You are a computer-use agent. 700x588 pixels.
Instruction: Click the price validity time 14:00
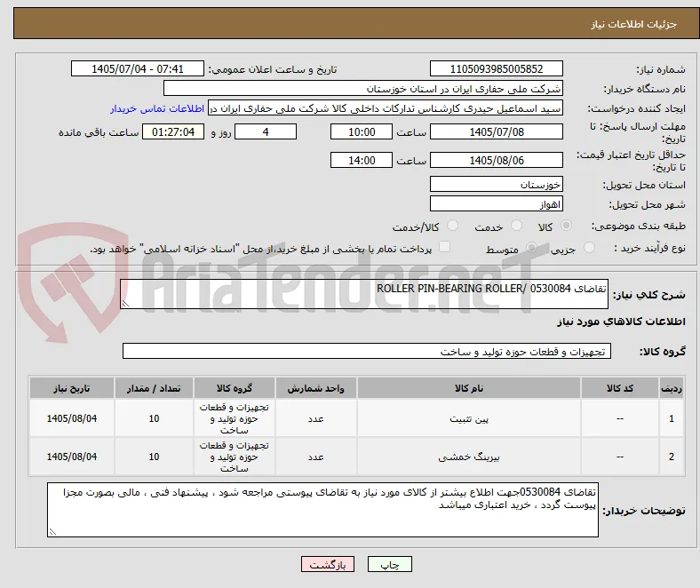click(x=362, y=160)
